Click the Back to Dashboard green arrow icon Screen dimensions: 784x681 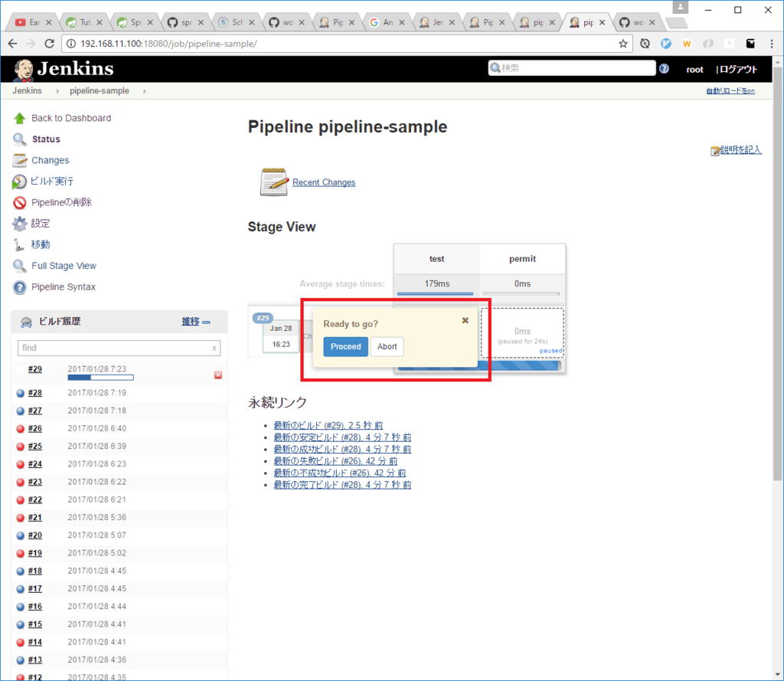tap(19, 119)
